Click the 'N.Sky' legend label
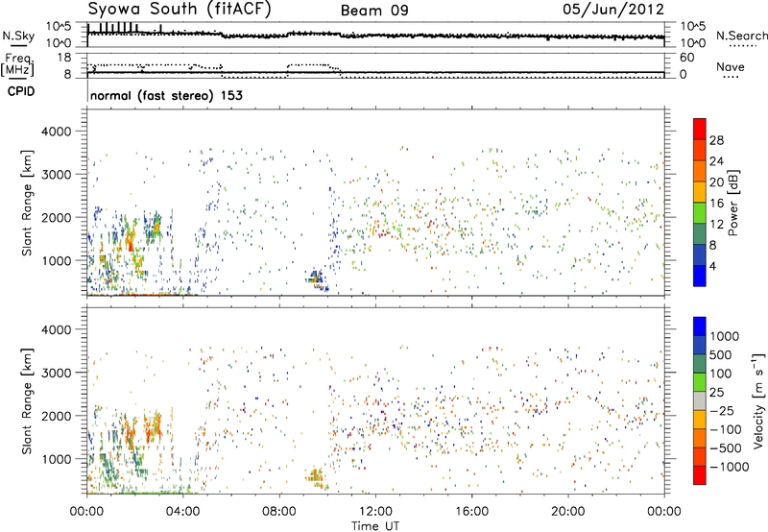Viewport: 768px width, 532px height. [18, 36]
